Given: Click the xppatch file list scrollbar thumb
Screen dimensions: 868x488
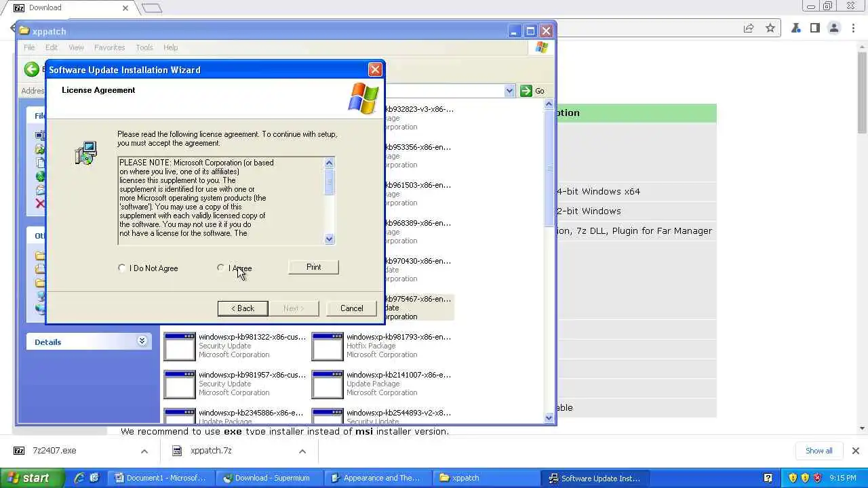Looking at the screenshot, I should pos(549,168).
